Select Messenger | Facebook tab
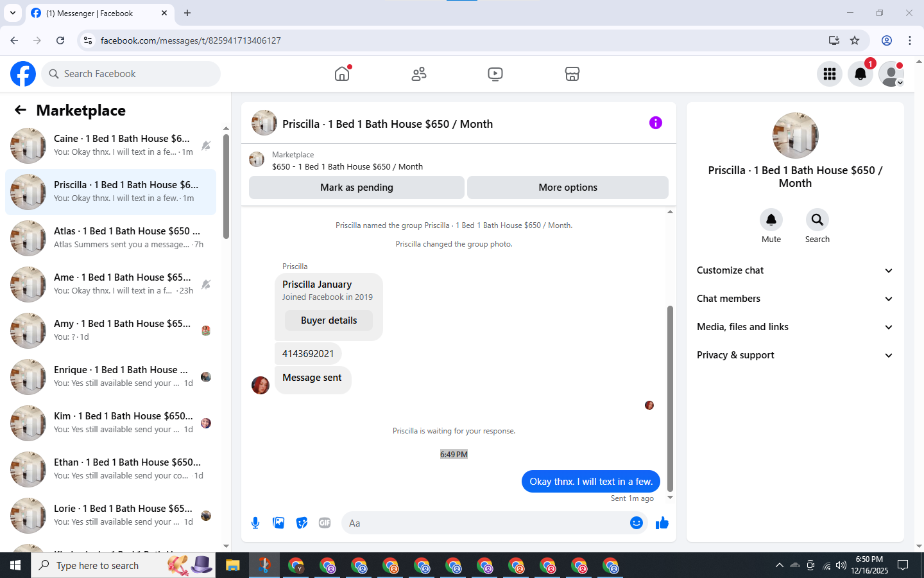 [99, 13]
